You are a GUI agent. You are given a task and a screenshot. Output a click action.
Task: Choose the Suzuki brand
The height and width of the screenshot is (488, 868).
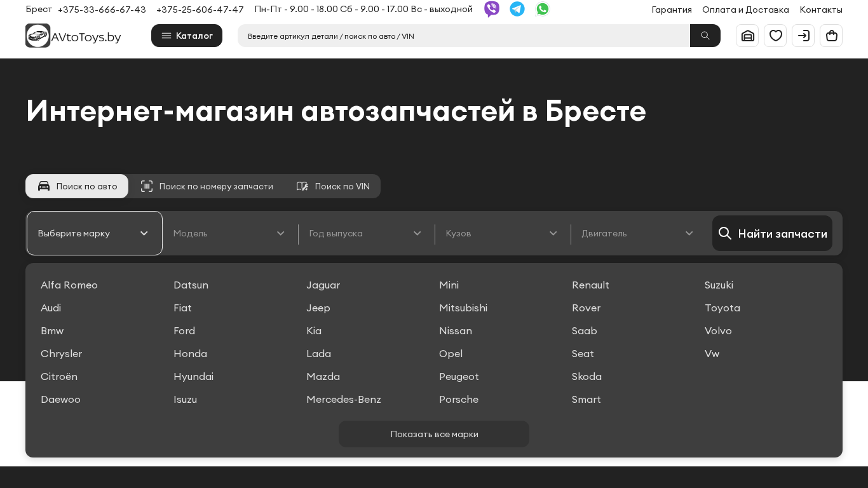tap(719, 285)
